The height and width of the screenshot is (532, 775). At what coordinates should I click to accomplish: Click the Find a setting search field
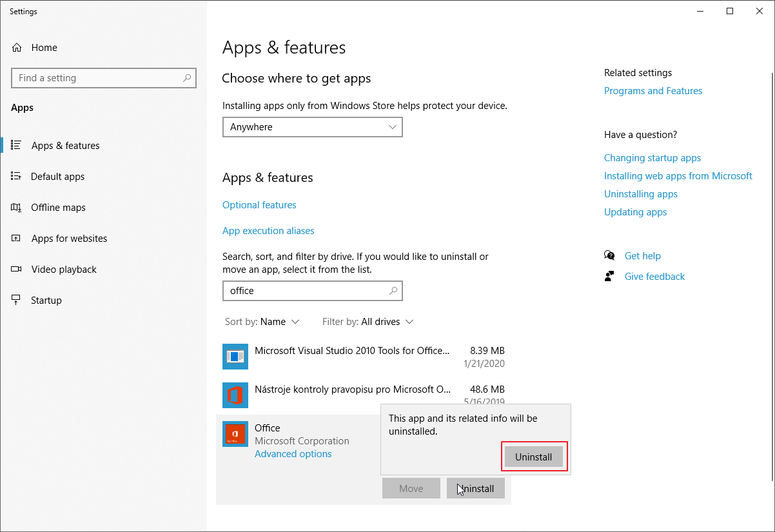click(104, 78)
